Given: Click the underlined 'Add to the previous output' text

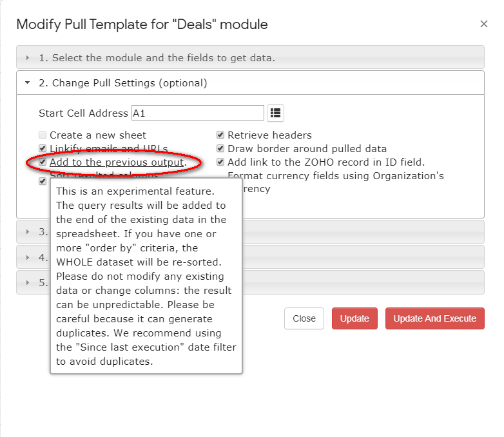Looking at the screenshot, I should 117,162.
